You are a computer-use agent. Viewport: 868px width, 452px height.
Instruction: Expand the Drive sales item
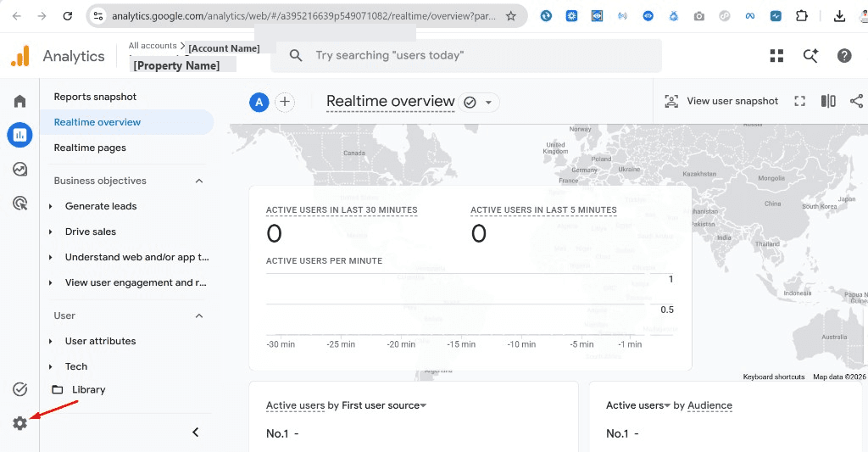50,232
